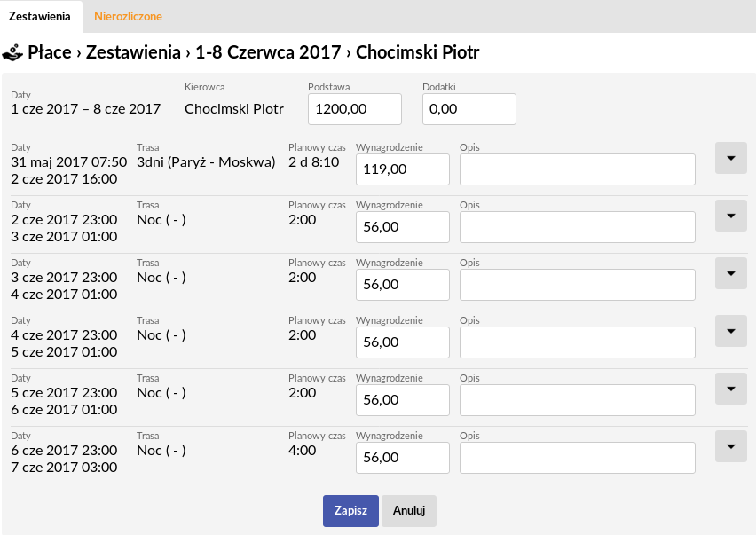This screenshot has height=535, width=756.
Task: Focus the Podstawa field showing 1200,00
Action: tap(354, 109)
